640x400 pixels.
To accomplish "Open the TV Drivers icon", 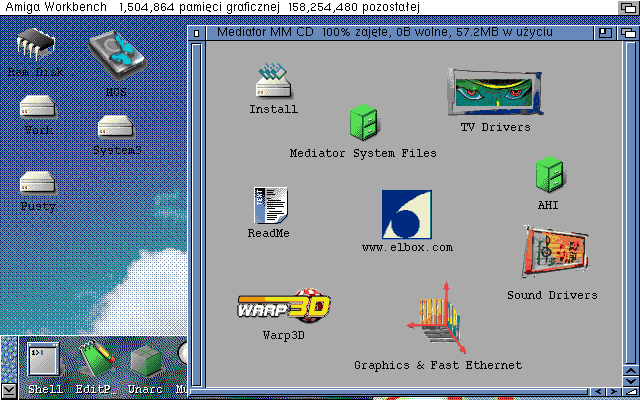I will click(495, 92).
